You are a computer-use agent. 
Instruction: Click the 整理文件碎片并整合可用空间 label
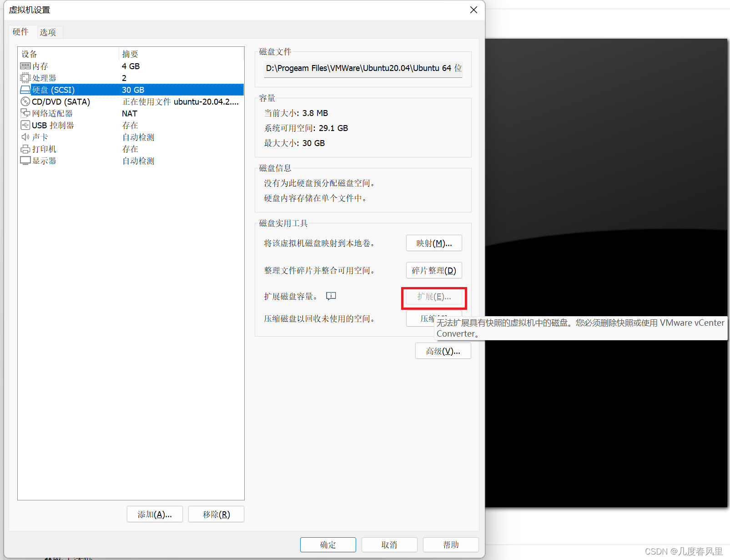click(319, 271)
